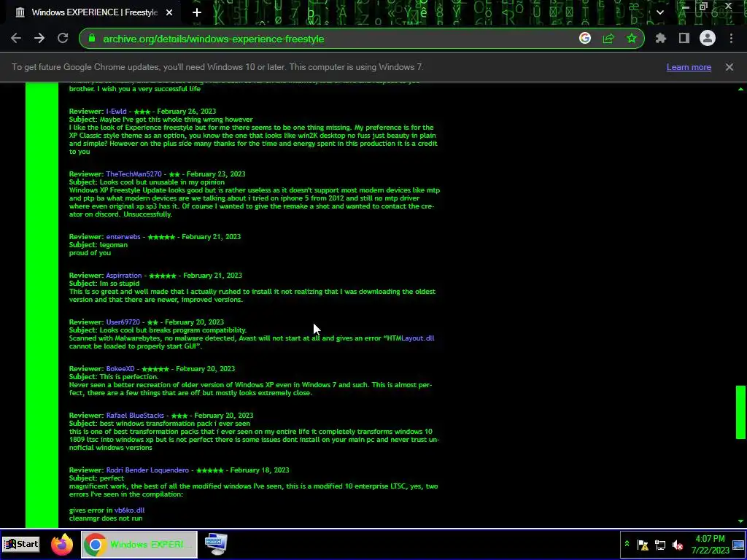Click review text 'proud of you'
The image size is (747, 560).
click(90, 253)
